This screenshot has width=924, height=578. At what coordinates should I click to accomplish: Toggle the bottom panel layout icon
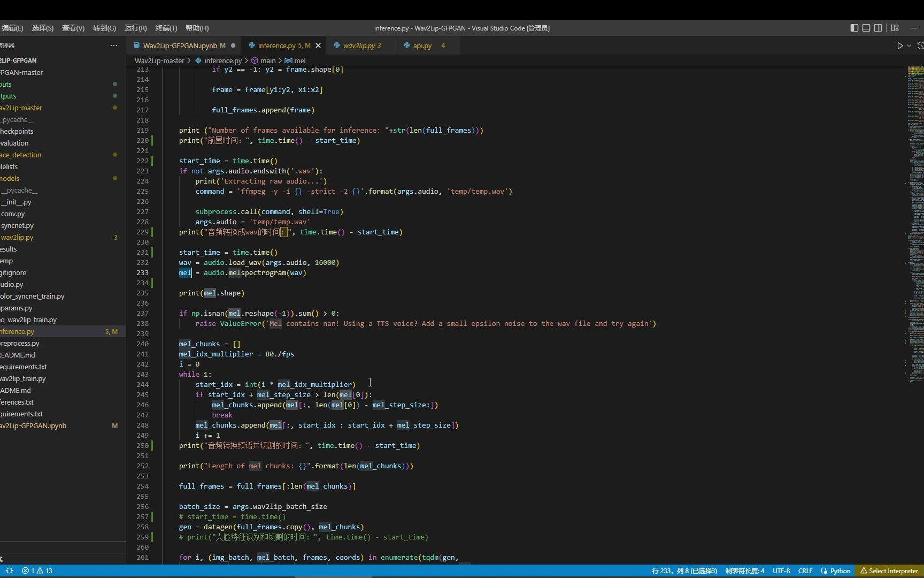866,28
